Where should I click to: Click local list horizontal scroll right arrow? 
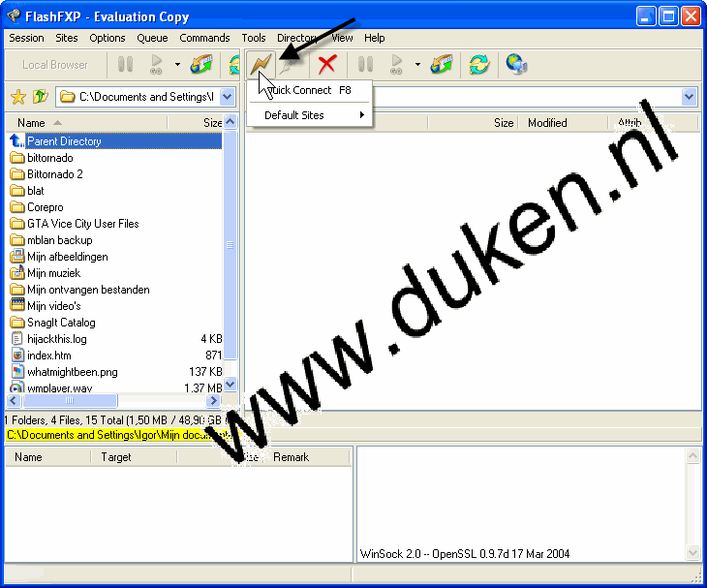pos(213,400)
